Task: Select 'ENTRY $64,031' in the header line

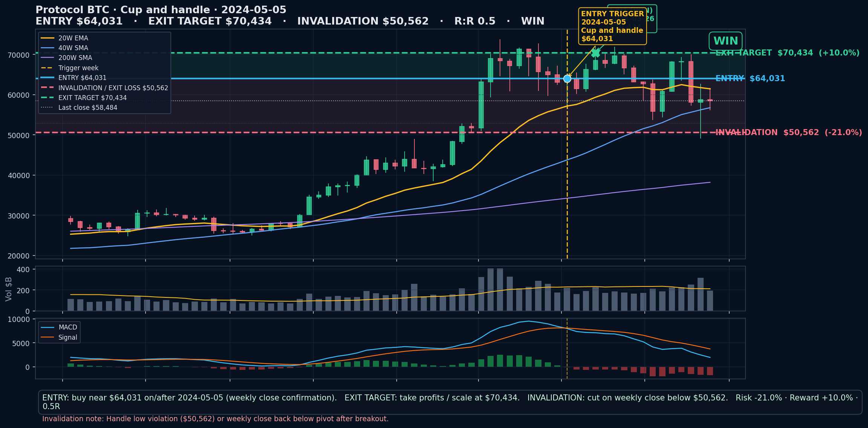Action: (x=79, y=21)
